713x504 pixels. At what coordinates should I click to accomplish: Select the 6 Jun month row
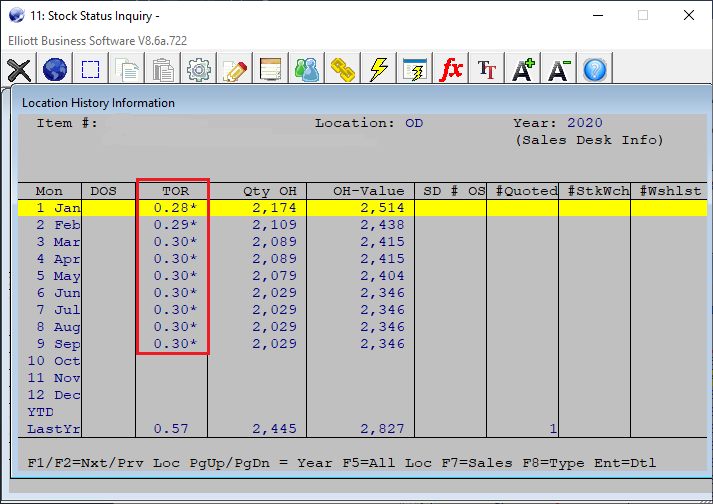(362, 292)
